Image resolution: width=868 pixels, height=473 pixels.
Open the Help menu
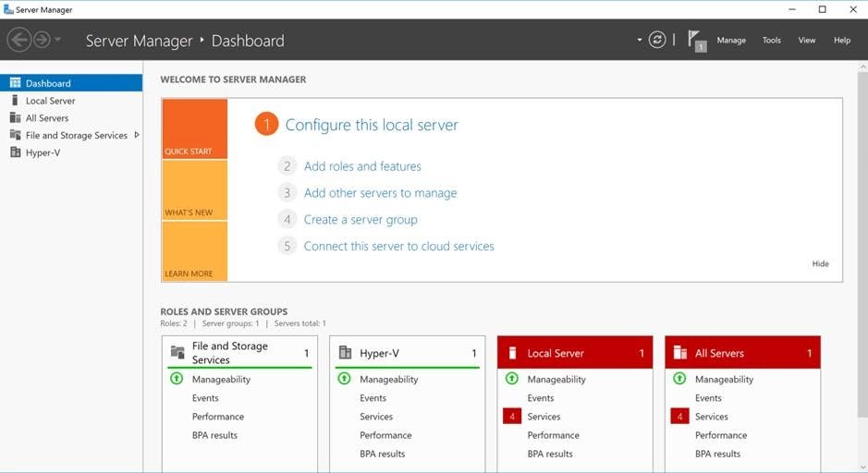coord(842,41)
